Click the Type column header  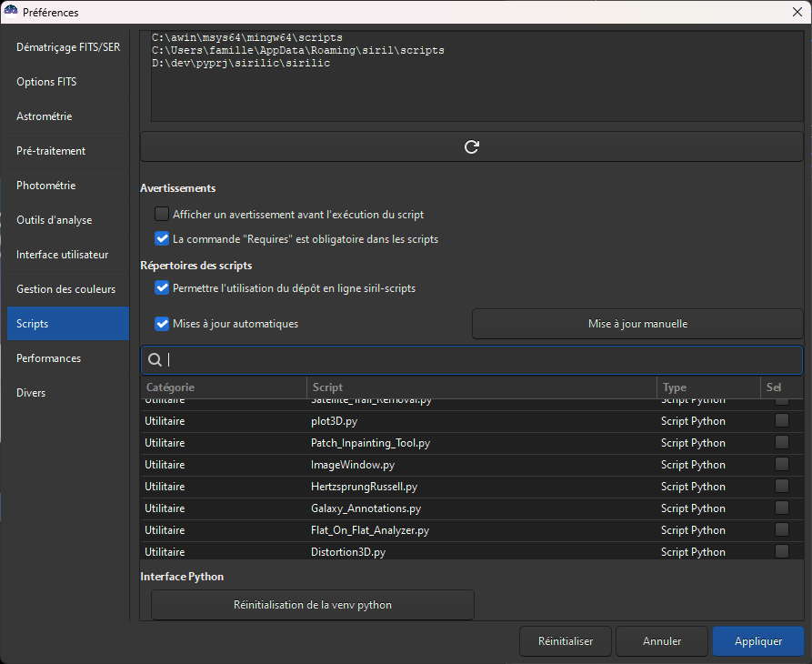tap(707, 387)
